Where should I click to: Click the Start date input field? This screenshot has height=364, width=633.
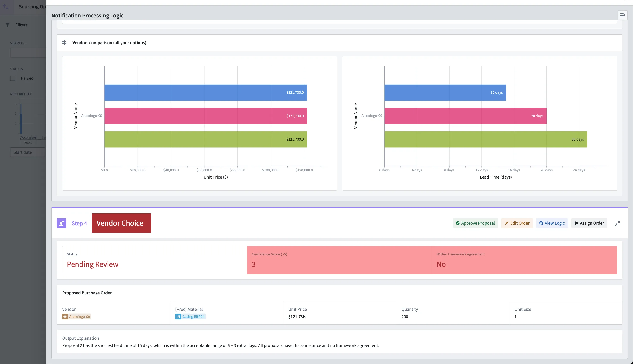click(28, 152)
